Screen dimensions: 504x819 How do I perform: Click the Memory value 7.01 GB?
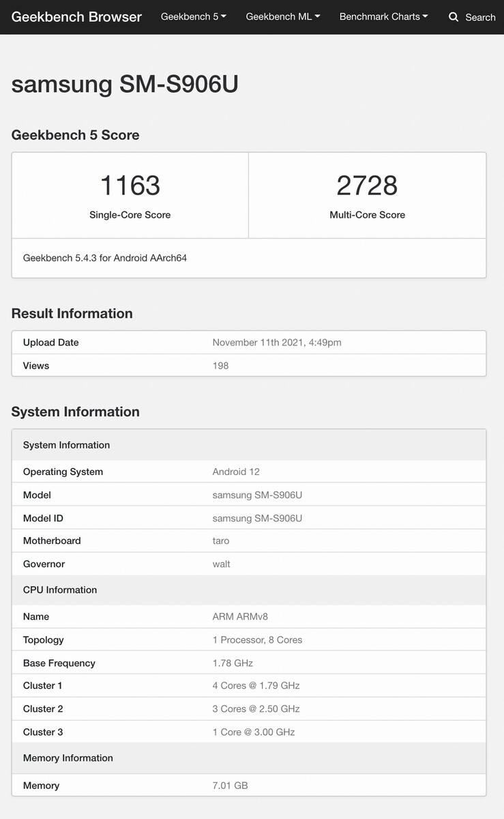coord(230,786)
